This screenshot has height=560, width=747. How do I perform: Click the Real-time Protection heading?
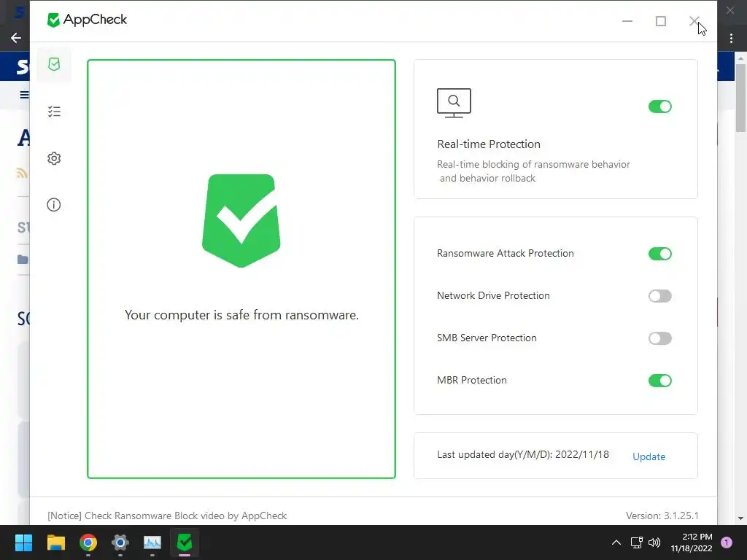488,144
